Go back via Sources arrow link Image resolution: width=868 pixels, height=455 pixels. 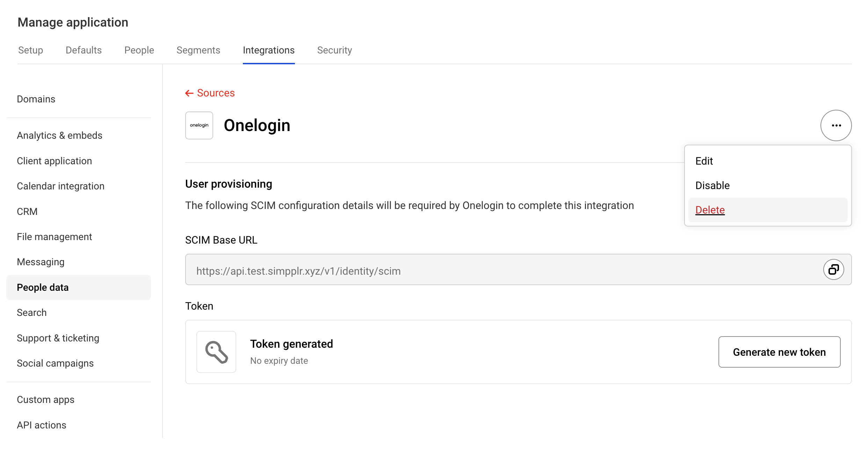point(210,93)
